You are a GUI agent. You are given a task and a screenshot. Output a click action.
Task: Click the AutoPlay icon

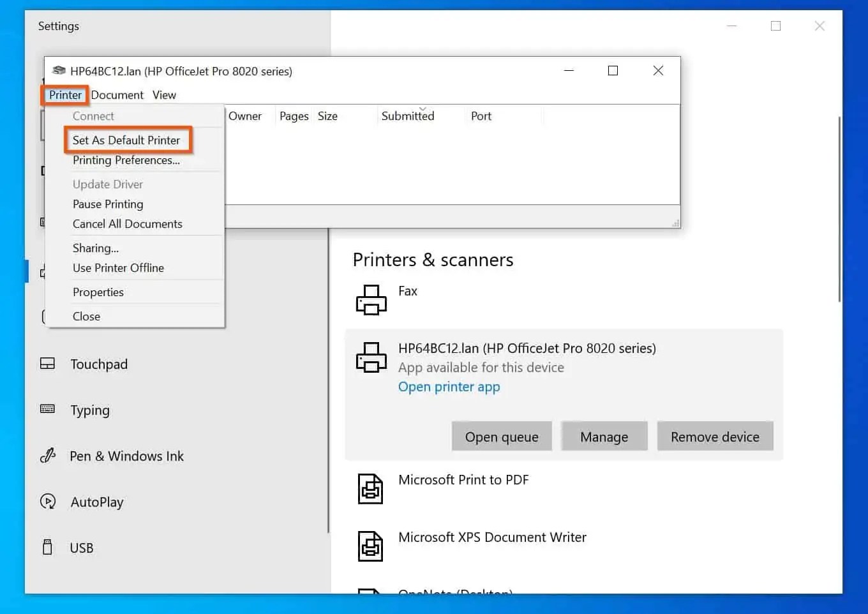coord(47,502)
